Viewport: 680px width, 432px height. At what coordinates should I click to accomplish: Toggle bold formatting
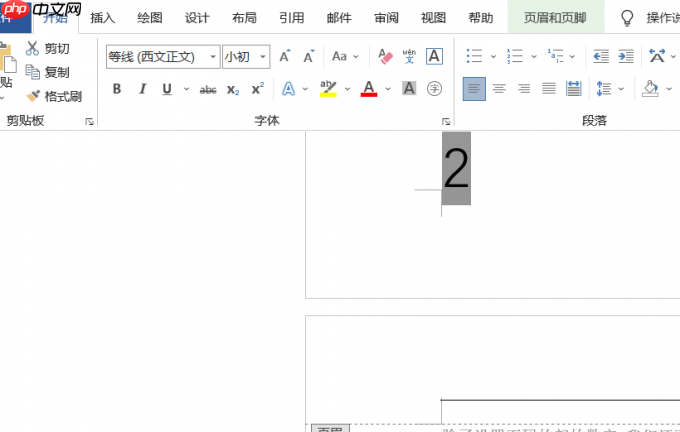point(117,89)
